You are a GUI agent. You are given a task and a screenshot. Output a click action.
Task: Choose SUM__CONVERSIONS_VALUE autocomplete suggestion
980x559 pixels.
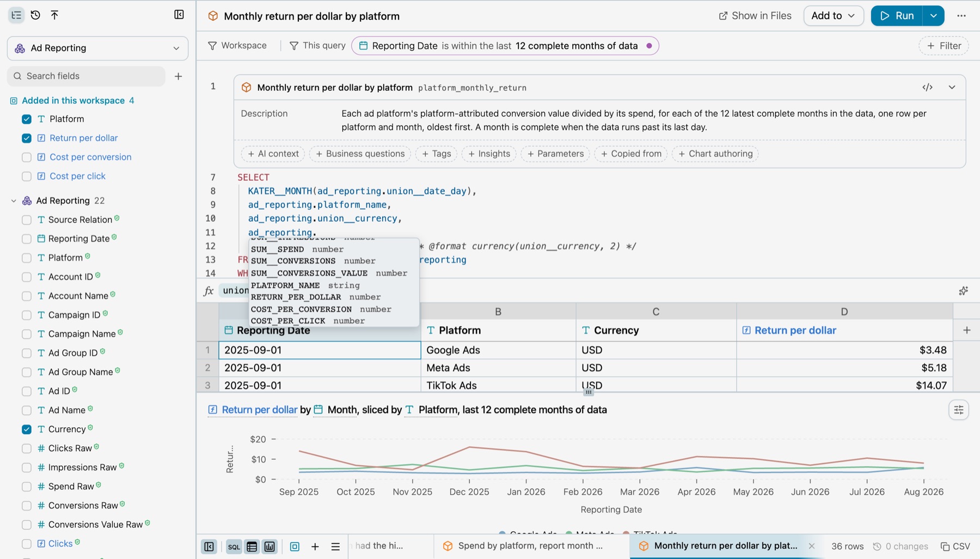pos(334,273)
